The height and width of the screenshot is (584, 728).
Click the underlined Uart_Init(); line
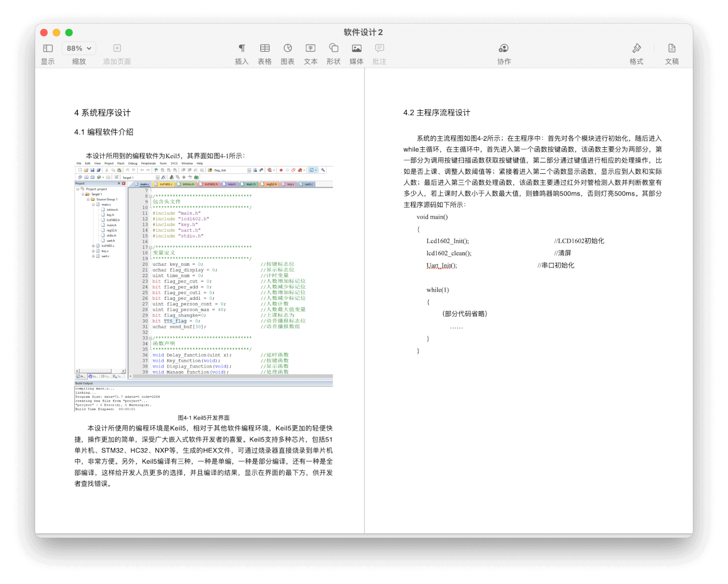click(x=442, y=266)
